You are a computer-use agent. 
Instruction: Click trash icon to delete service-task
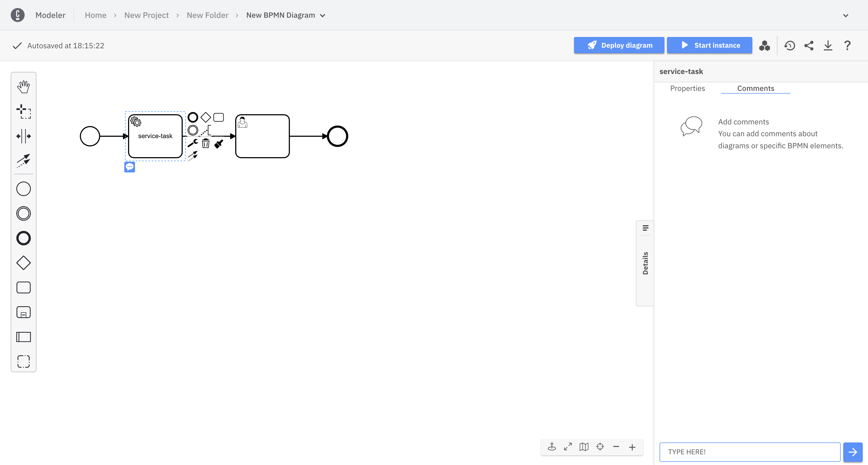(x=205, y=144)
